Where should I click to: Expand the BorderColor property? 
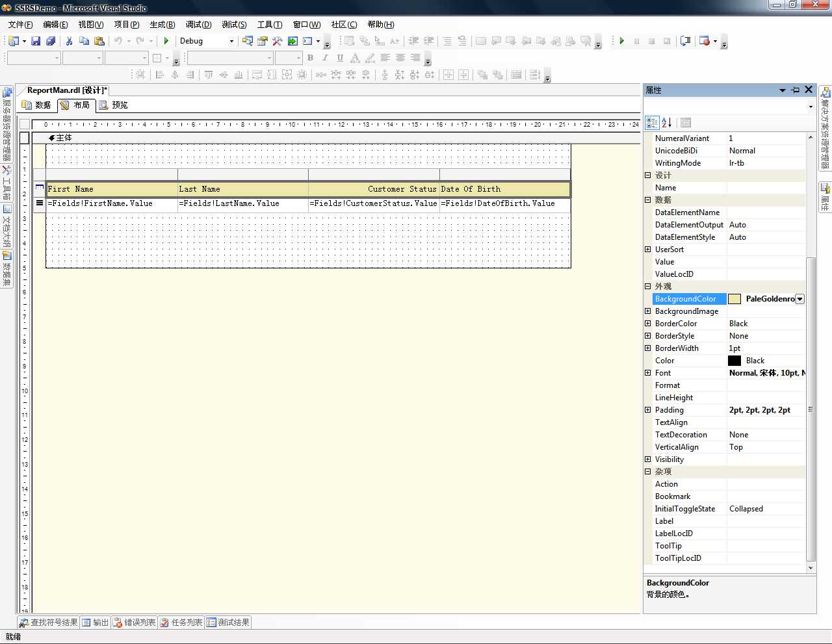647,324
